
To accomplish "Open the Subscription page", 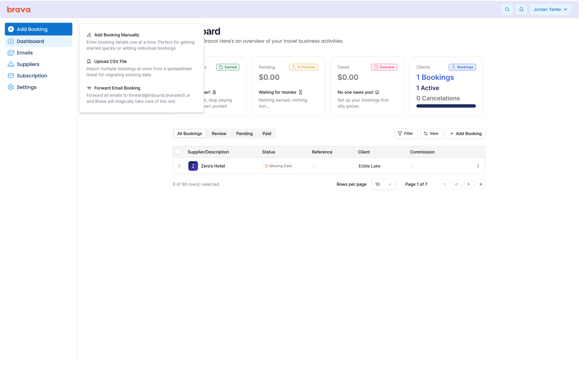I will [x=32, y=76].
